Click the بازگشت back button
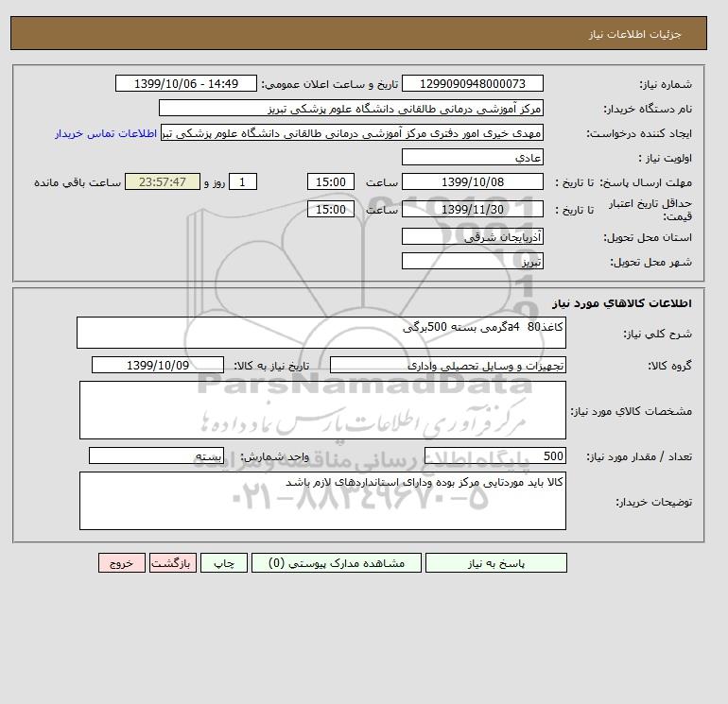This screenshot has width=728, height=704. tap(173, 563)
